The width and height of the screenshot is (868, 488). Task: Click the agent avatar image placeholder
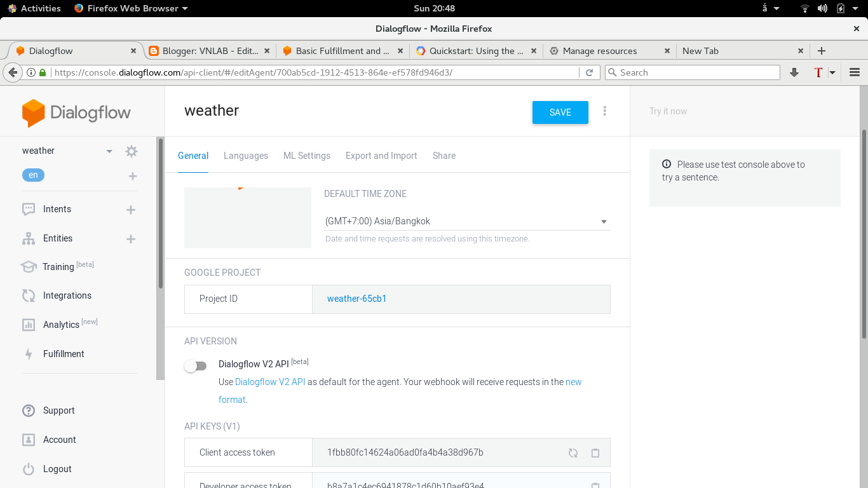tap(248, 218)
